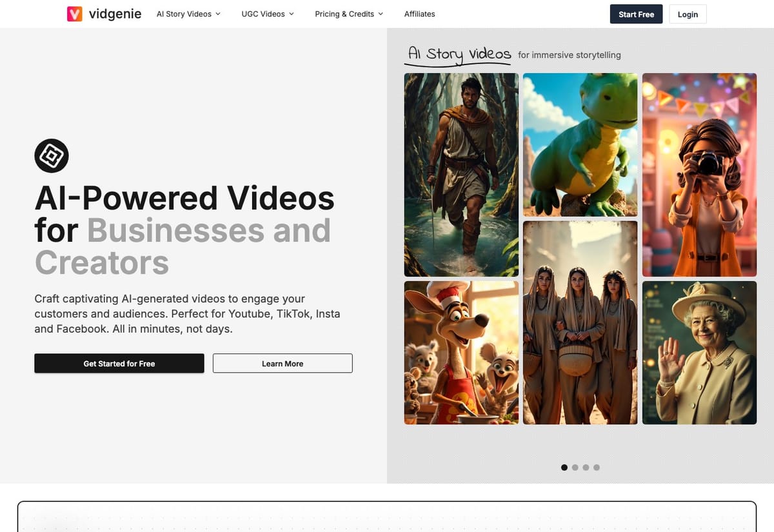Screen dimensions: 774x532
Task: Select the third carousel dot
Action: coord(586,468)
